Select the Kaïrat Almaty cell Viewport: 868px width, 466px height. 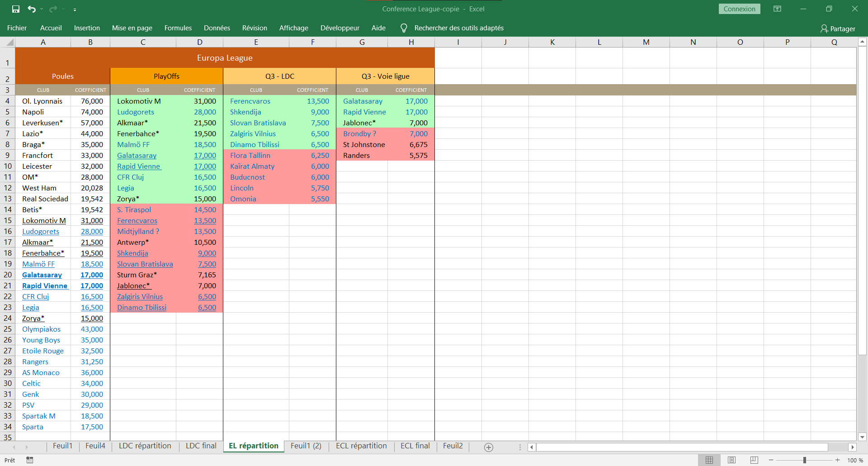[256, 166]
